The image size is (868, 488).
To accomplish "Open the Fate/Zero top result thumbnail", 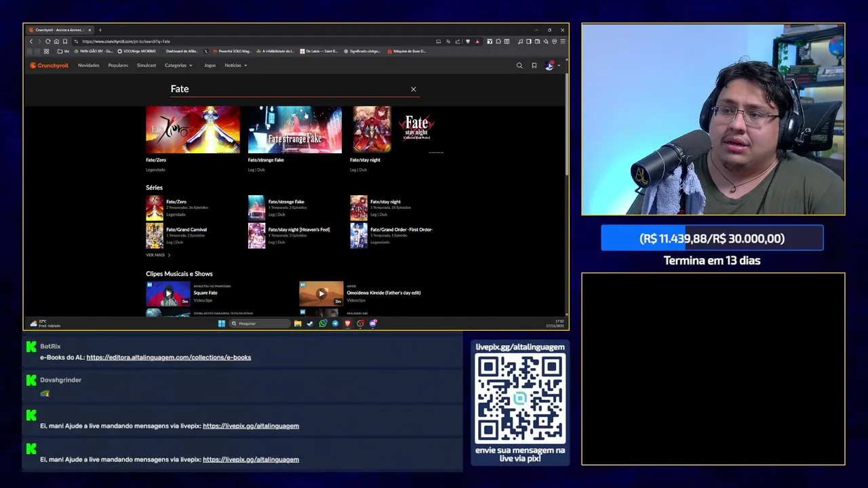I will (x=193, y=129).
